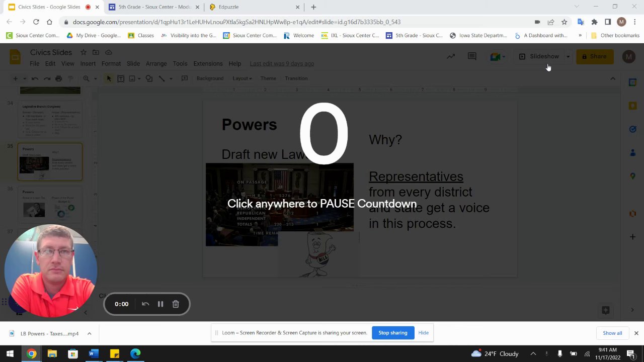Open the Edit menu
The image size is (644, 362).
50,64
